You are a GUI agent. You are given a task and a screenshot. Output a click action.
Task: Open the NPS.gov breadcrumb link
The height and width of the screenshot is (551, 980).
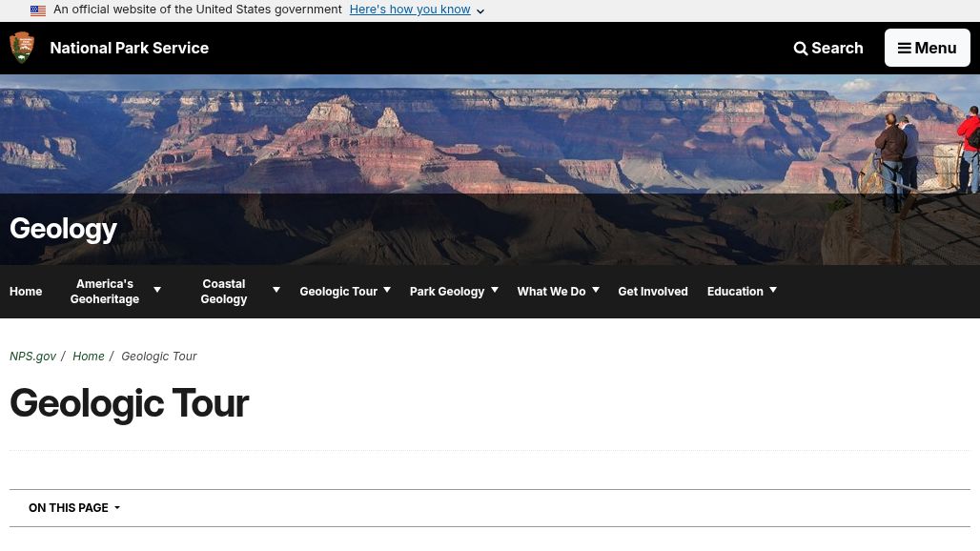tap(32, 356)
